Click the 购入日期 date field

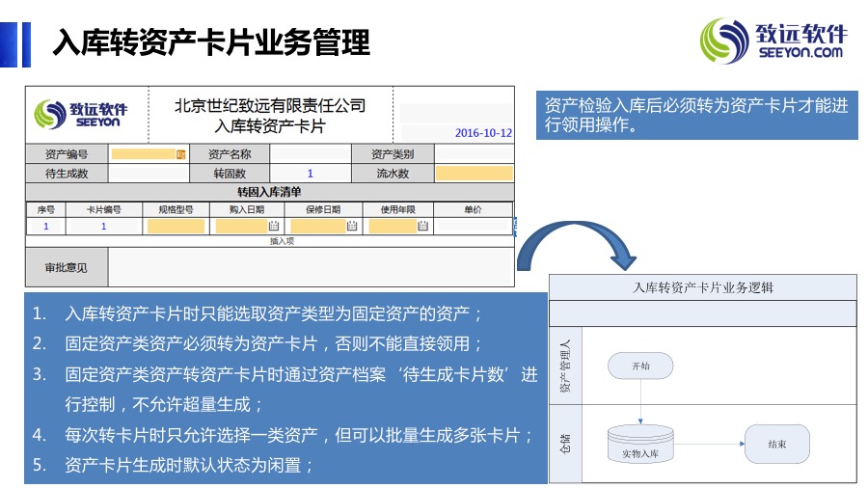(242, 226)
